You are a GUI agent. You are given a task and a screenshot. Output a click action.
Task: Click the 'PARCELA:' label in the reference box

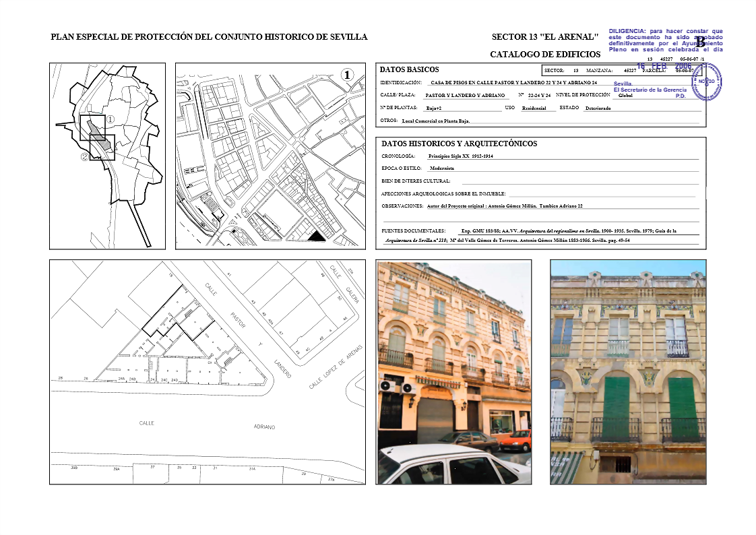(654, 70)
